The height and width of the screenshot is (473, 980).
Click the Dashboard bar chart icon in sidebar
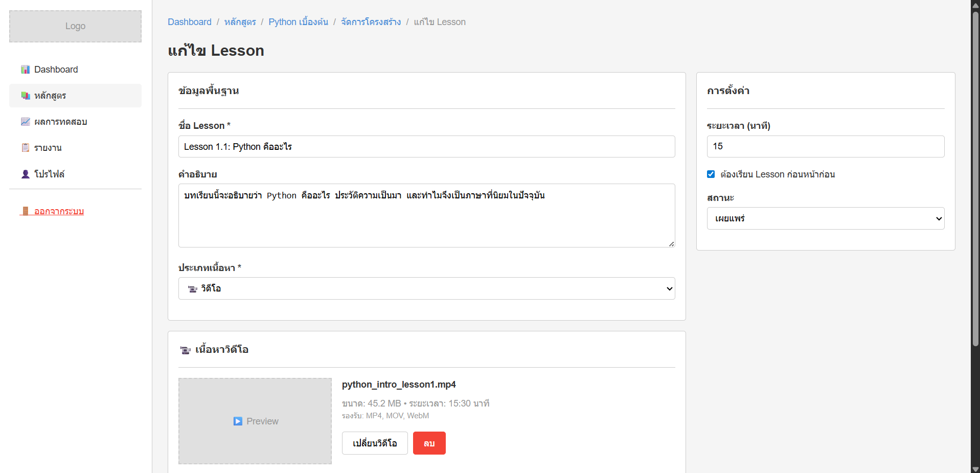click(x=25, y=70)
